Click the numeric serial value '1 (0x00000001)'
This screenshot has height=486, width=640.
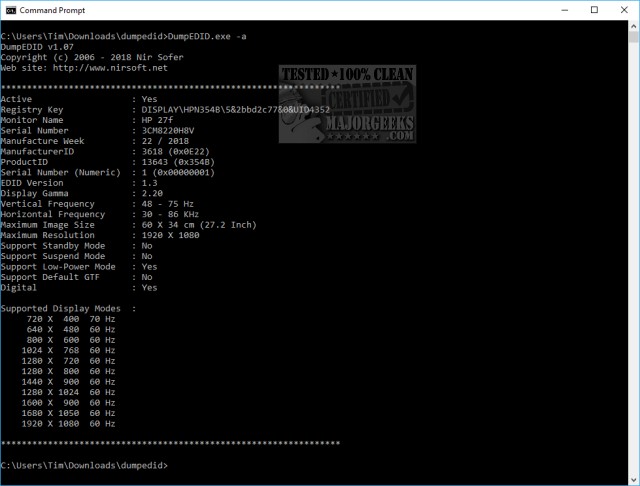pos(178,172)
